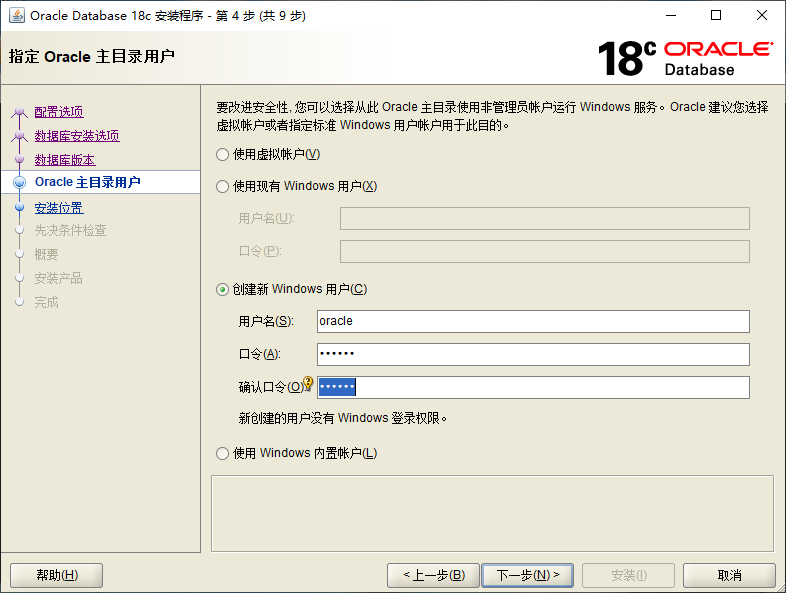
Task: Select 使用虚拟帐户 radio option
Action: tap(223, 154)
